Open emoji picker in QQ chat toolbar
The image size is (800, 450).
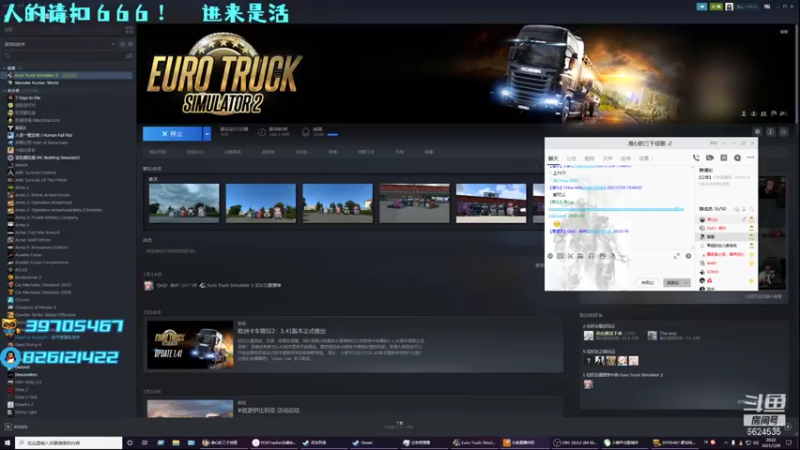coord(550,256)
